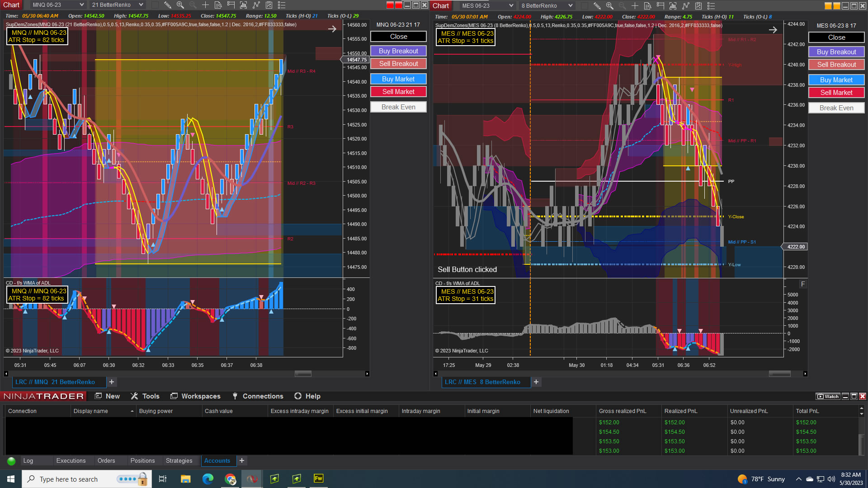The image size is (868, 488).
Task: Open properties list icon in MNQ chart toolbar
Action: coord(281,5)
